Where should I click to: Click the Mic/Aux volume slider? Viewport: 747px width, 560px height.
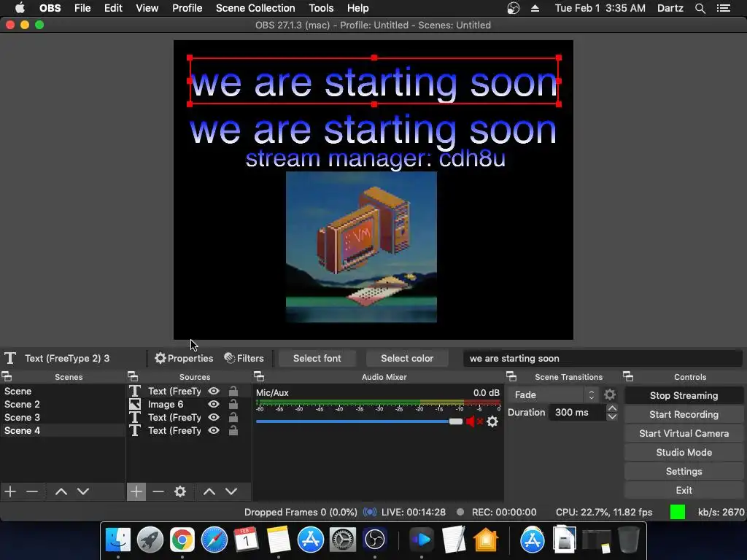(x=359, y=421)
